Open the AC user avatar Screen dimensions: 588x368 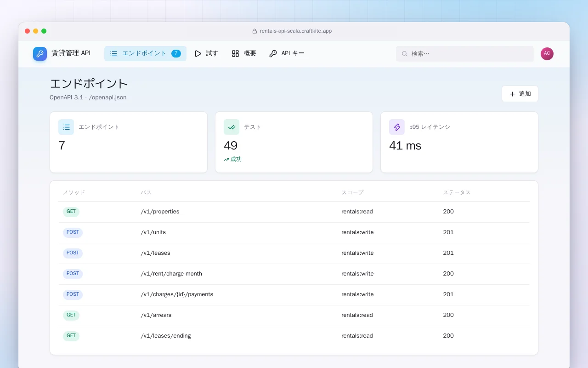547,54
